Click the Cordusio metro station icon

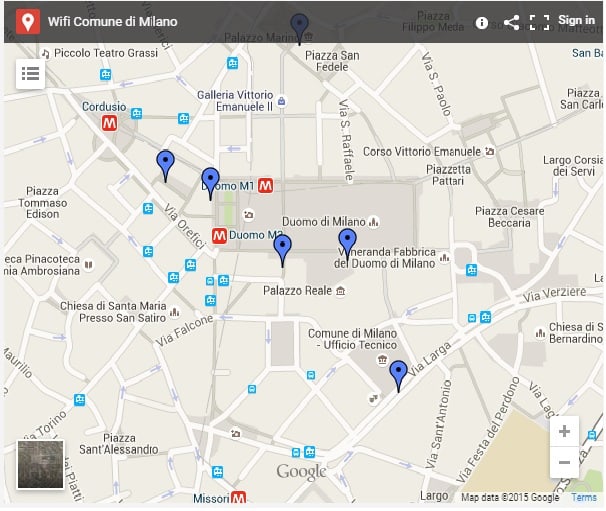pyautogui.click(x=109, y=123)
